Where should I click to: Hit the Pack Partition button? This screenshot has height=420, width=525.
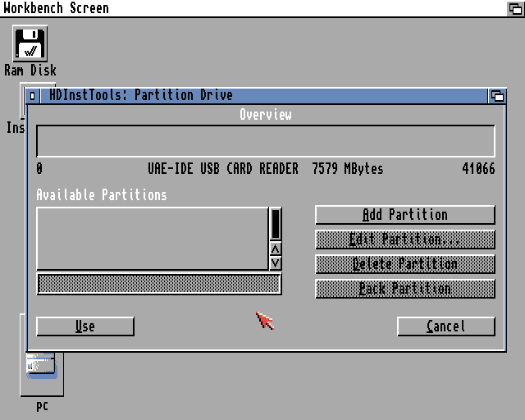point(404,289)
